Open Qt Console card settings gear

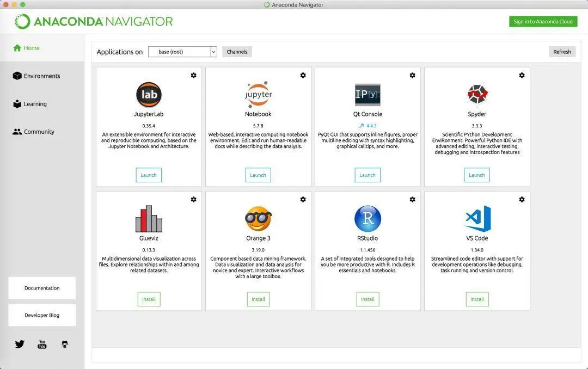pos(413,75)
